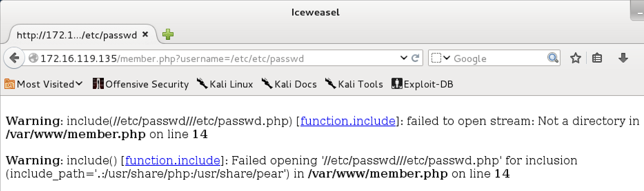Click into the Google search field
The image size is (644, 191).
coord(499,58)
